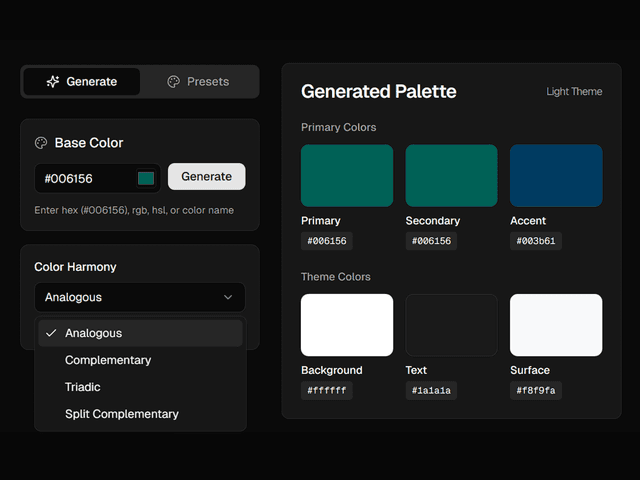Click the Background label text

click(331, 370)
